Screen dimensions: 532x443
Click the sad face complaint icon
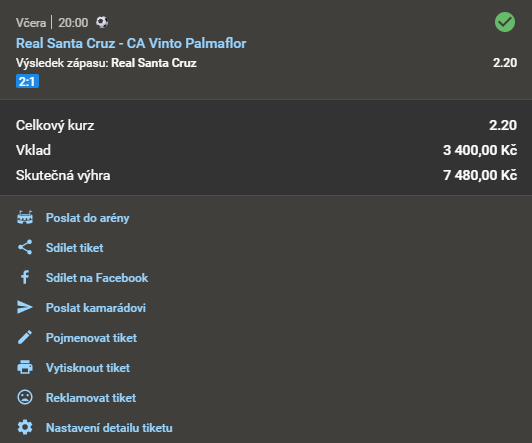tap(25, 397)
